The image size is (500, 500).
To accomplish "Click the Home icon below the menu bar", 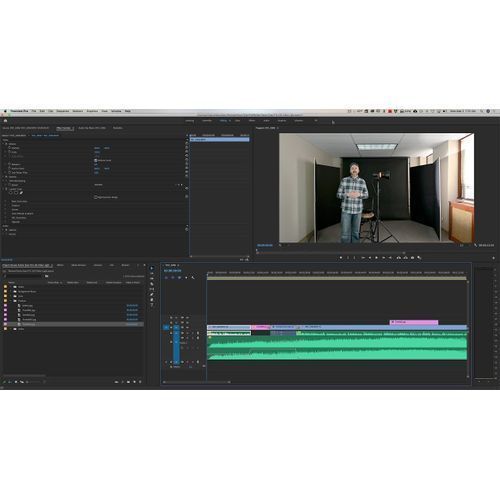I will [x=5, y=120].
